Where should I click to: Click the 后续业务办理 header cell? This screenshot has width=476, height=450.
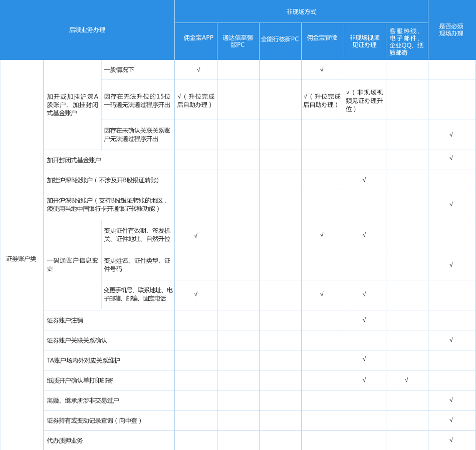(x=87, y=30)
